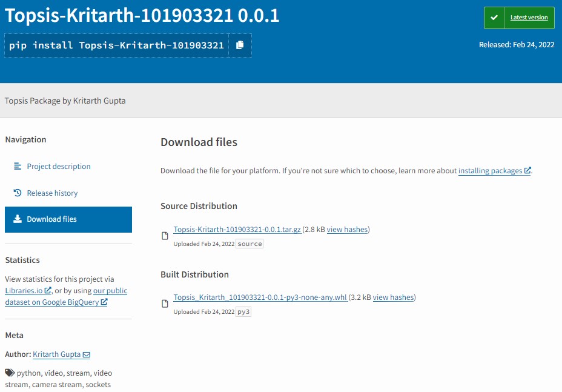Open the public dataset on Google BigQuery link
This screenshot has height=392, width=562.
click(66, 296)
